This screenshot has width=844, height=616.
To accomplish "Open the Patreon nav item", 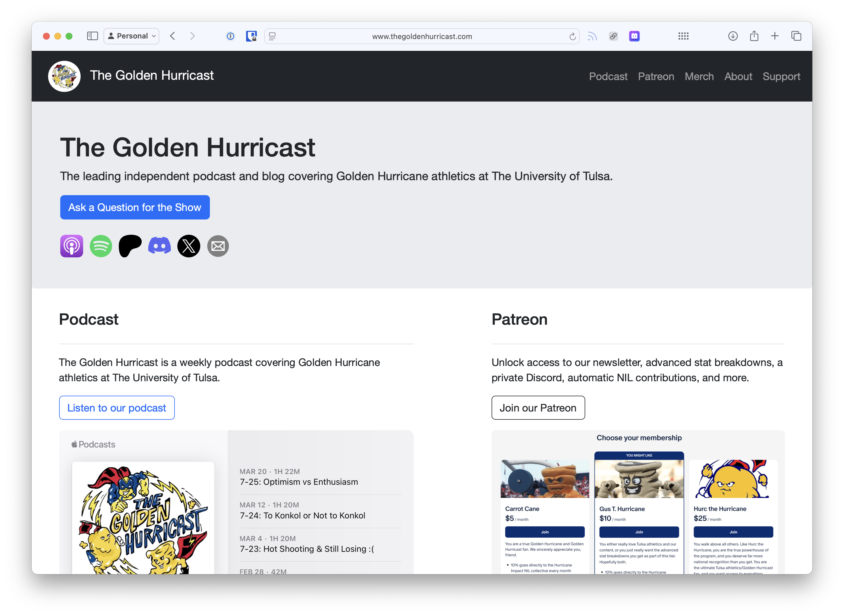I will [x=656, y=76].
